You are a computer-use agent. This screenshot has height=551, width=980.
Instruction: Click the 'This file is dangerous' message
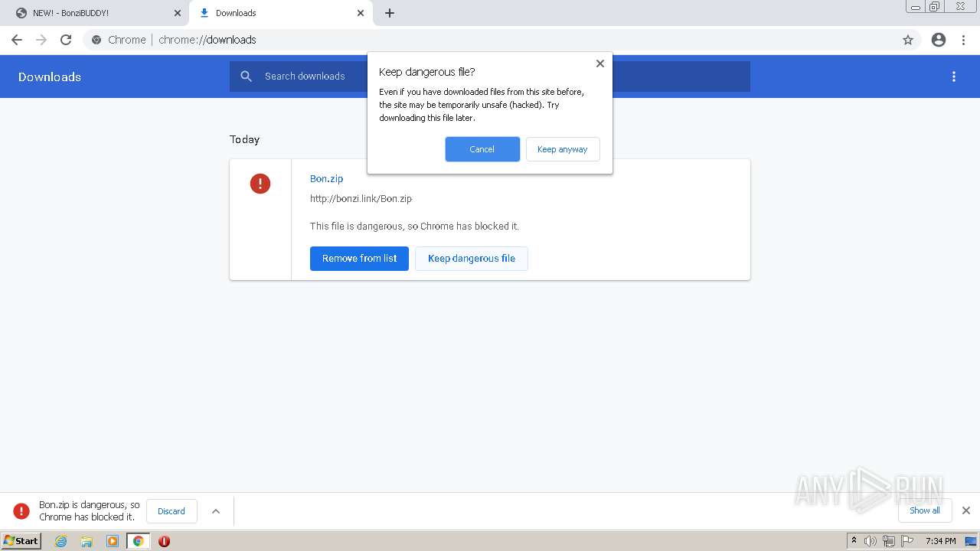[x=414, y=227]
